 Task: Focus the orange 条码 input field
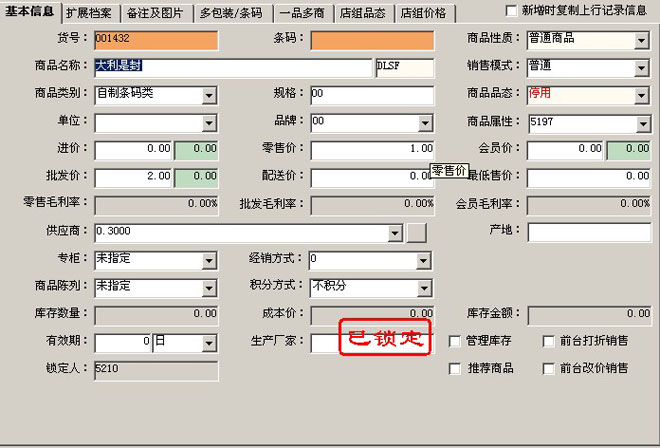[x=372, y=40]
